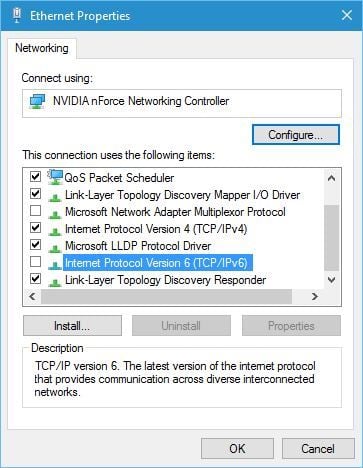Image resolution: width=363 pixels, height=468 pixels.
Task: Click the Link-Layer Topology Discovery Mapper protocol icon
Action: (x=55, y=196)
